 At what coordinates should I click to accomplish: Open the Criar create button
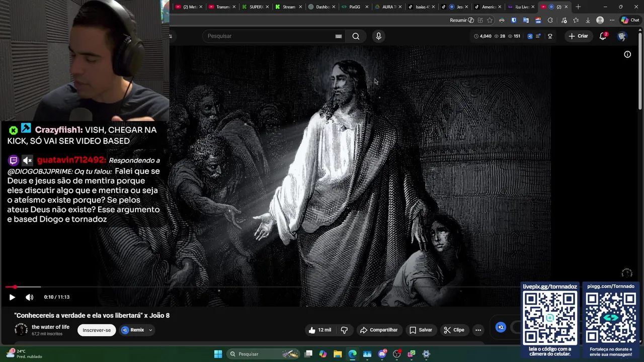point(578,36)
